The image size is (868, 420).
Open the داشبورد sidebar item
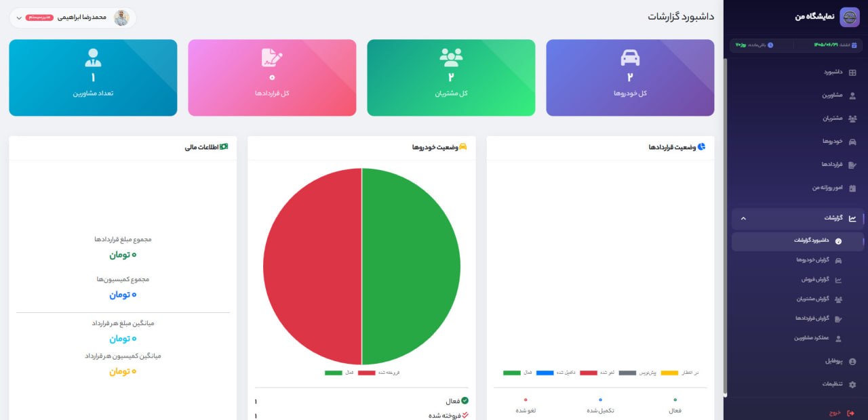(797, 72)
